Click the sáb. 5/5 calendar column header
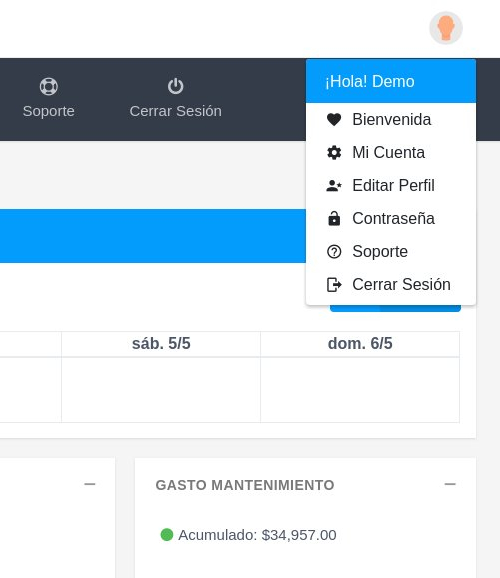Image resolution: width=500 pixels, height=578 pixels. pos(161,344)
